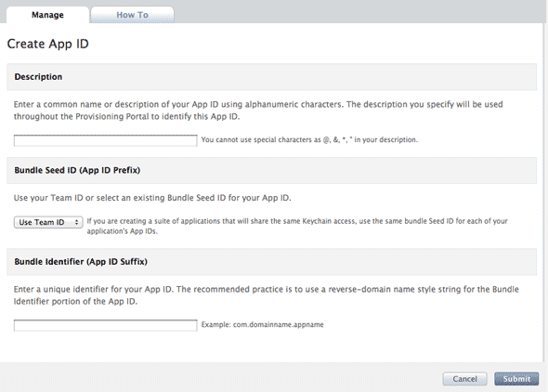Open the How To tab
The width and height of the screenshot is (548, 392).
132,15
